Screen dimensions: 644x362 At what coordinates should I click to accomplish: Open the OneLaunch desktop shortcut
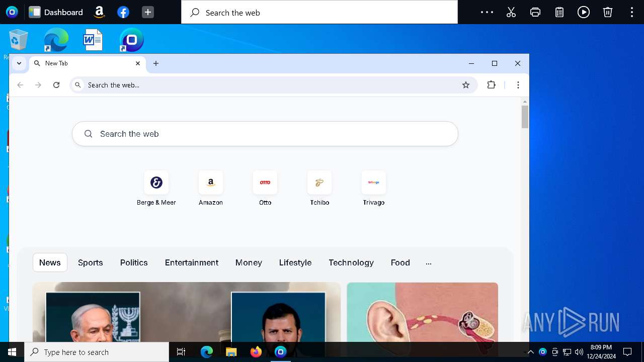pyautogui.click(x=131, y=40)
